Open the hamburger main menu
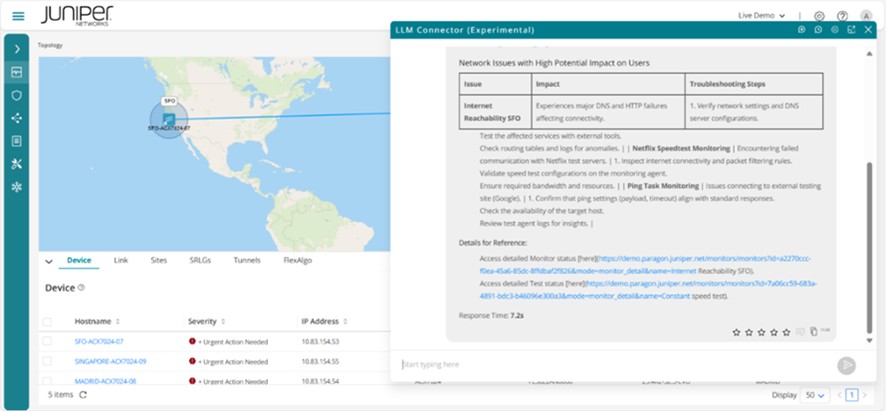 18,16
